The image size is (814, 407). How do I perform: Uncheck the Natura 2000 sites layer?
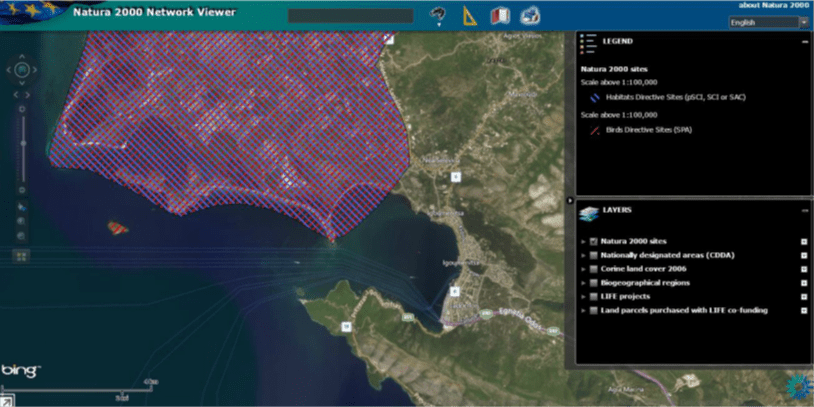[x=593, y=241]
